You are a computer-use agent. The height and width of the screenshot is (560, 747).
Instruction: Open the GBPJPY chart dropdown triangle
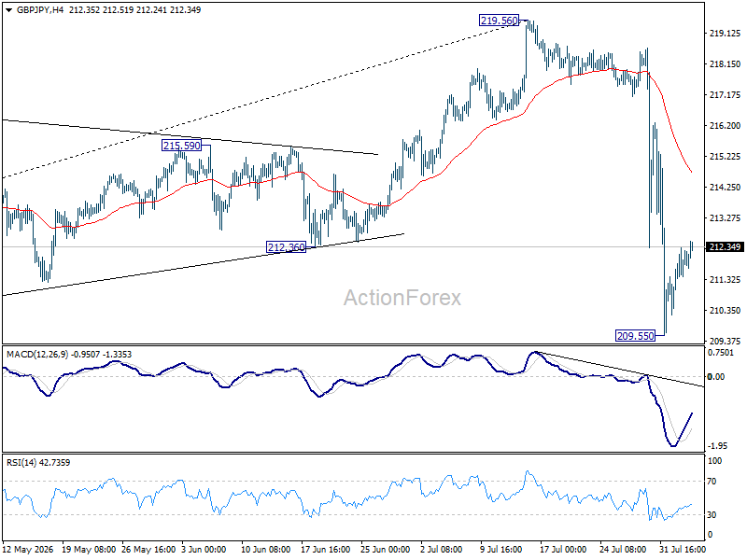(x=9, y=10)
